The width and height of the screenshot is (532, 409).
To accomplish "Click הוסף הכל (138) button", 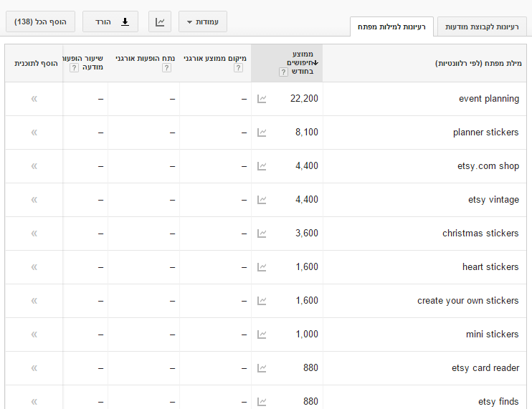I will [x=40, y=22].
